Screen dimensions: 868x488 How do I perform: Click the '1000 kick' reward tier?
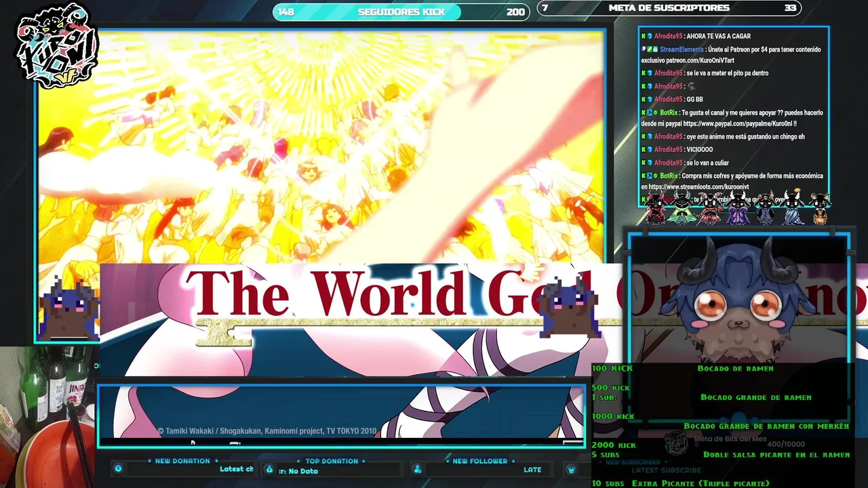click(x=613, y=416)
